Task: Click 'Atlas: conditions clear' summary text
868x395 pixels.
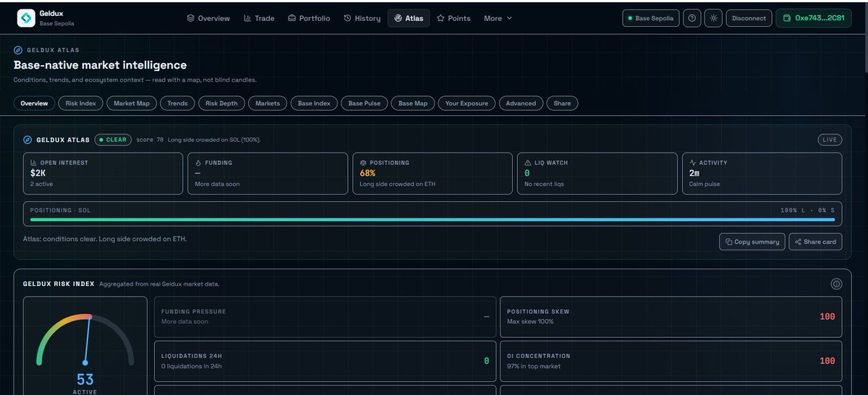Action: point(105,238)
